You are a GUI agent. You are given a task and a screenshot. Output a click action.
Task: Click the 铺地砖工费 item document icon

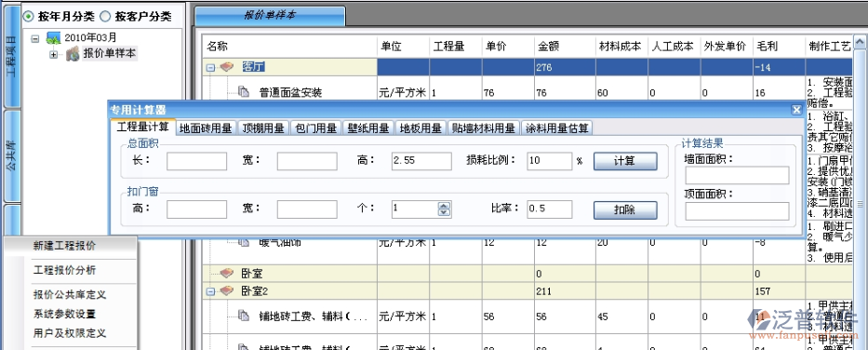pyautogui.click(x=244, y=316)
